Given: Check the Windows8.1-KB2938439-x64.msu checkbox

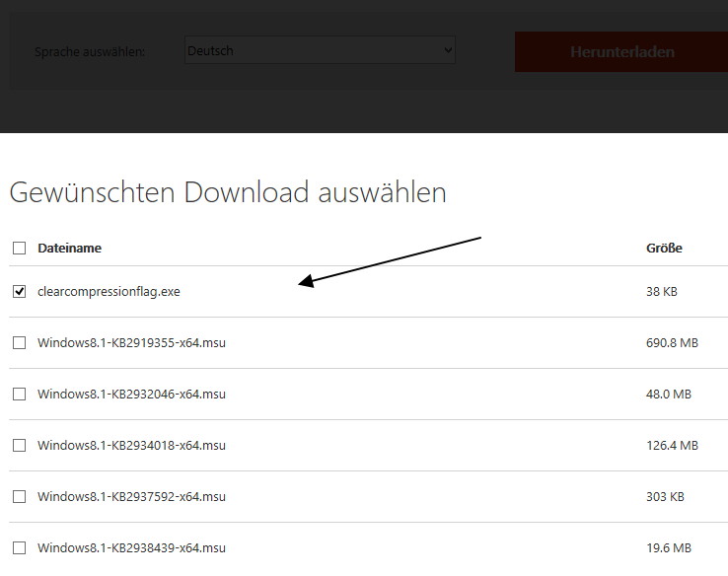Looking at the screenshot, I should [19, 547].
